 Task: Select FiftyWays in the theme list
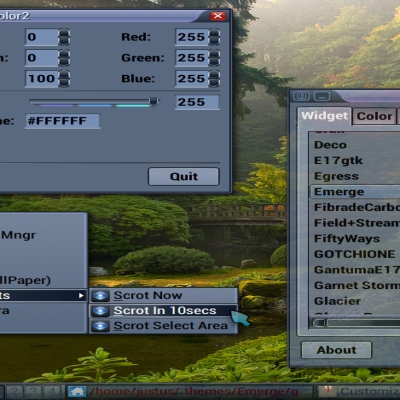[355, 239]
